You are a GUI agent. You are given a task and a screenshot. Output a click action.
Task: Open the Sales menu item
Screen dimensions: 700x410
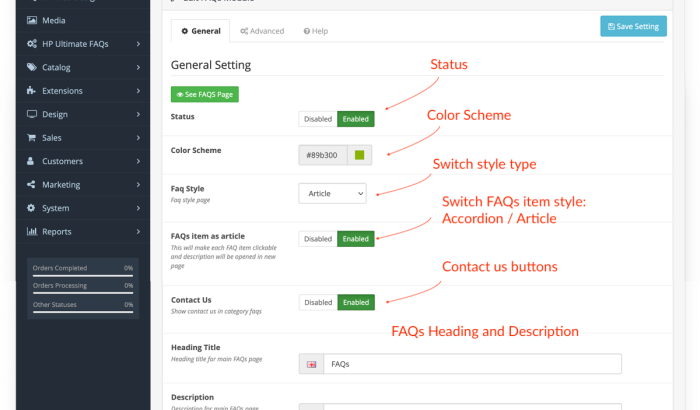point(83,138)
